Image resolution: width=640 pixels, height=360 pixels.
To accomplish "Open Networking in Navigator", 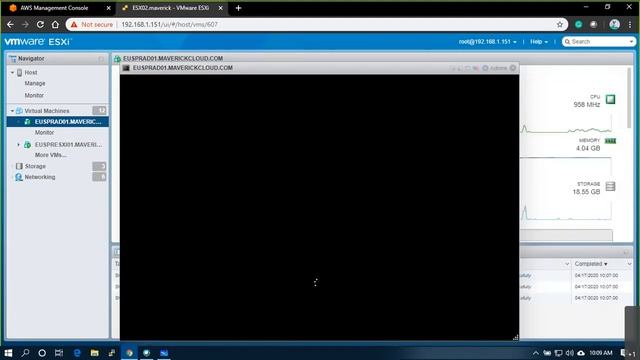I will (x=40, y=177).
